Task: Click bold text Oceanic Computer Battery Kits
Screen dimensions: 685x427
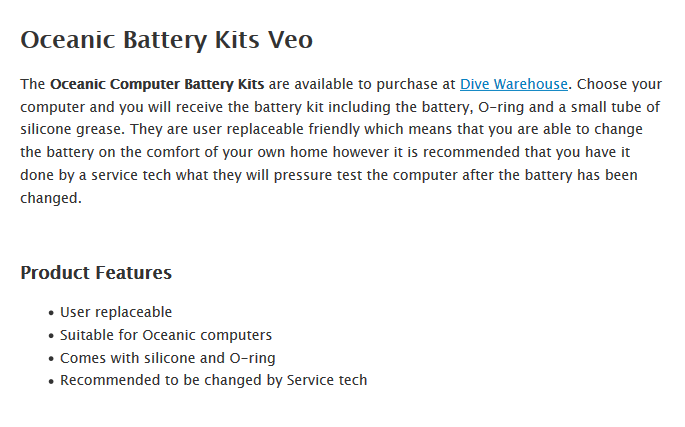Action: [157, 85]
